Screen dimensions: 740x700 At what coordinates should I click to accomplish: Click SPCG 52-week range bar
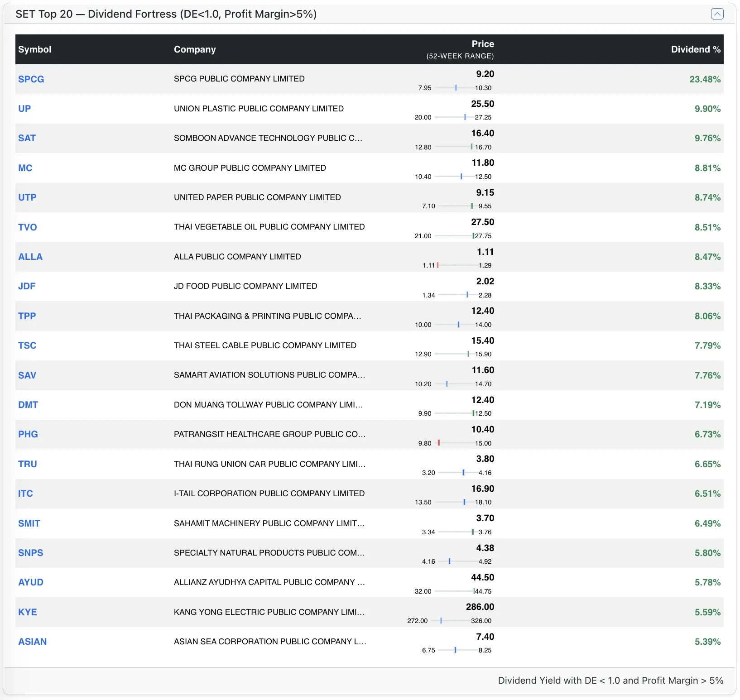[455, 88]
